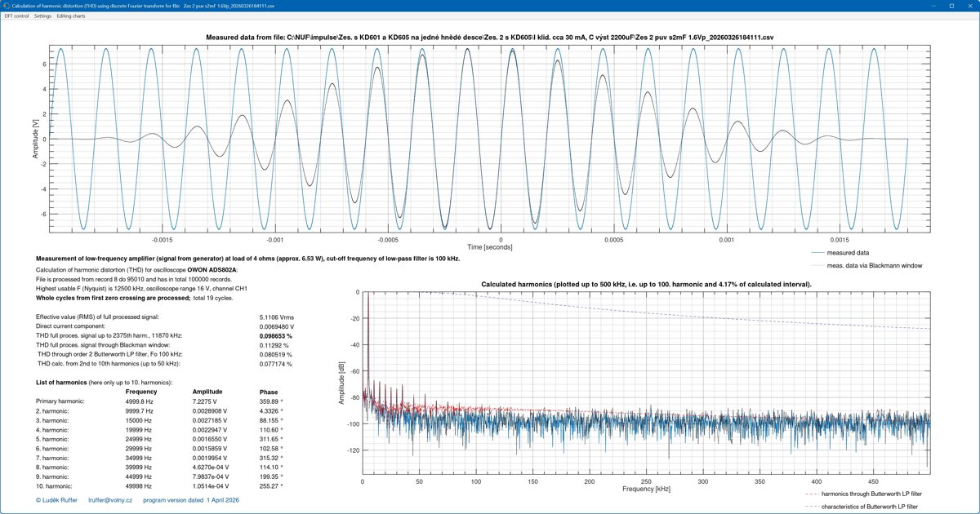Click the OWON ADS802A oscilloscope text line
The image size is (980, 514).
(x=137, y=269)
